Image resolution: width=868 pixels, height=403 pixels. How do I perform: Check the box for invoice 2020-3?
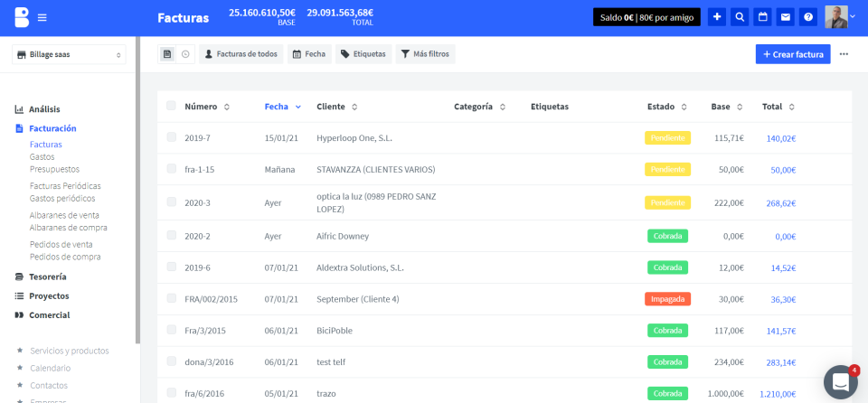click(x=171, y=202)
